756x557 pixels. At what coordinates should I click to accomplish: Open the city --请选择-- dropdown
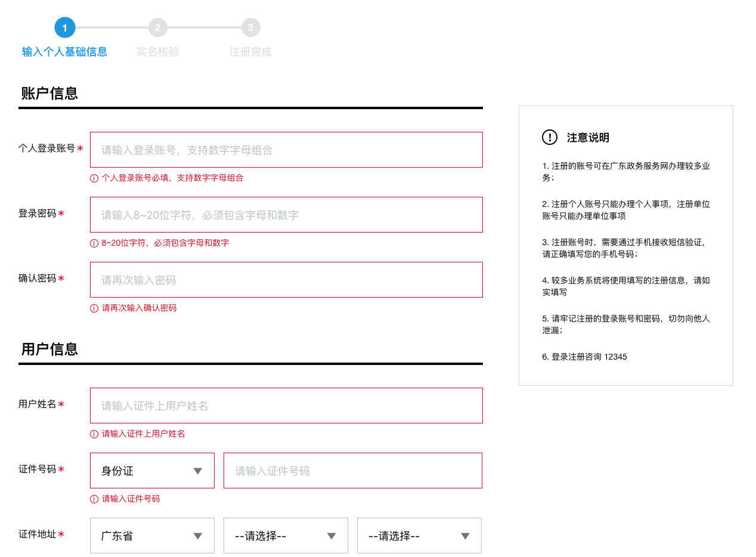286,536
